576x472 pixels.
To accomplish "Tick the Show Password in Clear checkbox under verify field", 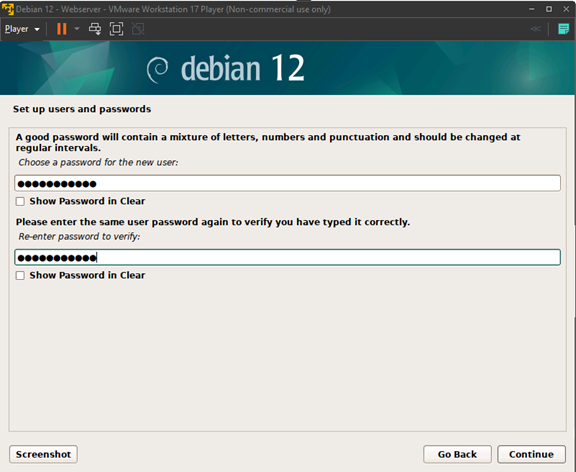I will coord(20,275).
